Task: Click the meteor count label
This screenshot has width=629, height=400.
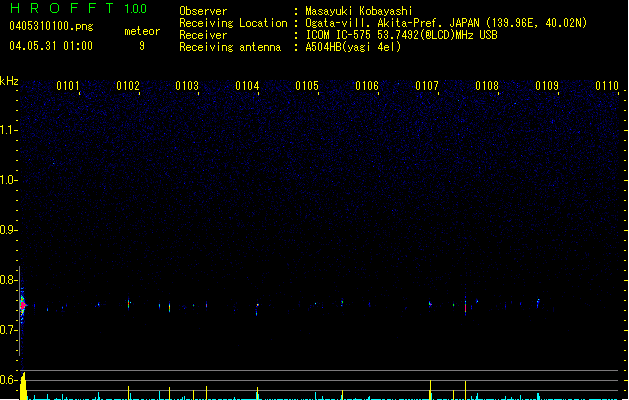Action: click(x=142, y=31)
